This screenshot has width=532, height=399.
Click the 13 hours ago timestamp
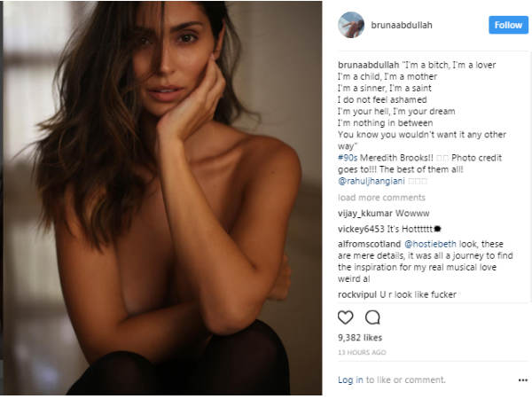pos(362,353)
